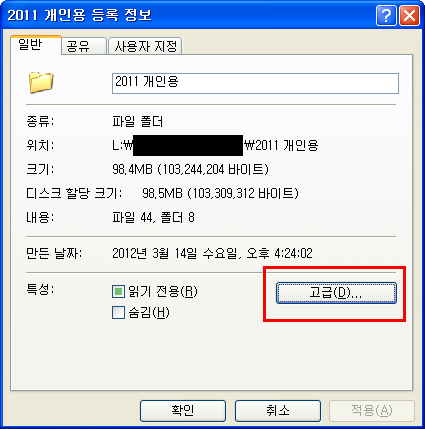The height and width of the screenshot is (429, 425).
Task: Click the 종류 value 파일 폴더
Action: pos(137,122)
